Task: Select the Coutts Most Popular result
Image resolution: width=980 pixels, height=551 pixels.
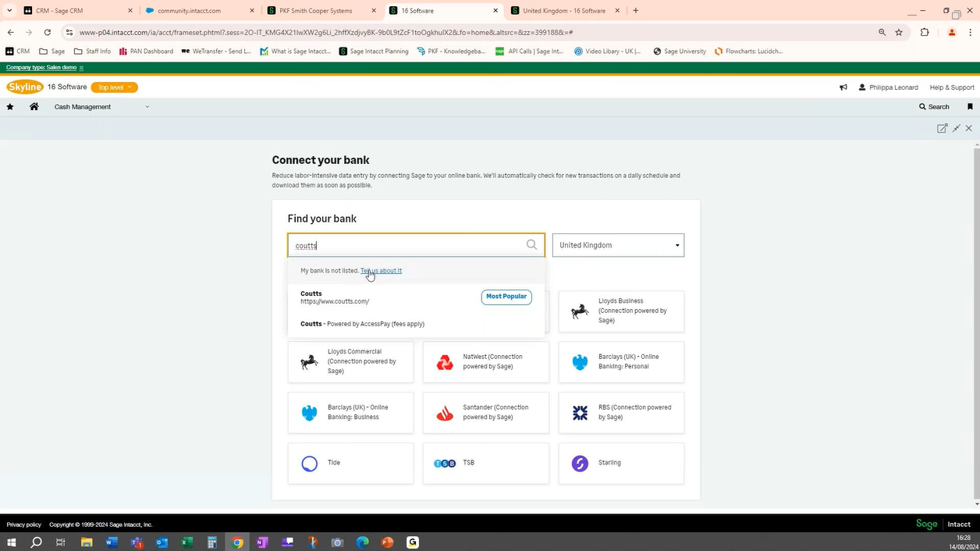Action: pyautogui.click(x=416, y=297)
